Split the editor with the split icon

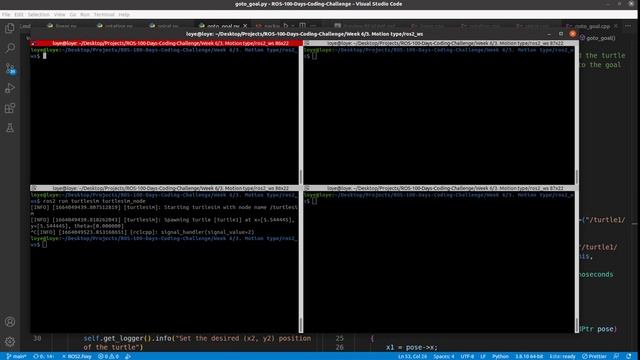click(302, 26)
